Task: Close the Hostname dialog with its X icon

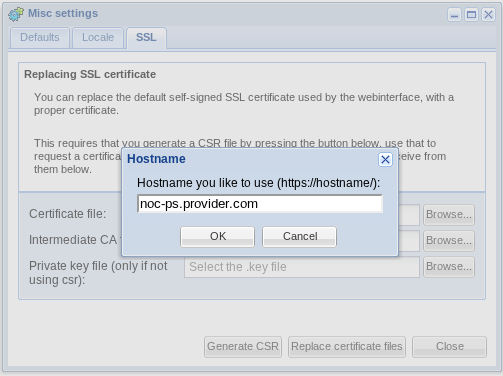Action: [385, 159]
